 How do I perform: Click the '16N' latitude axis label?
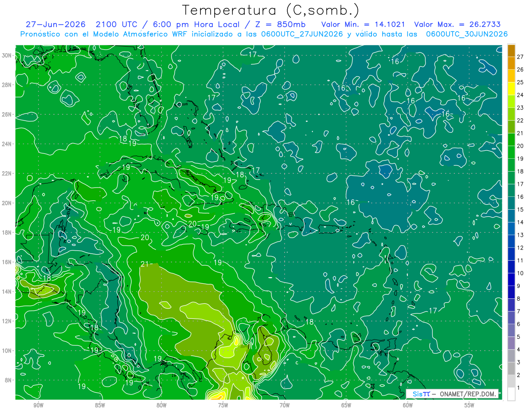pos(7,262)
